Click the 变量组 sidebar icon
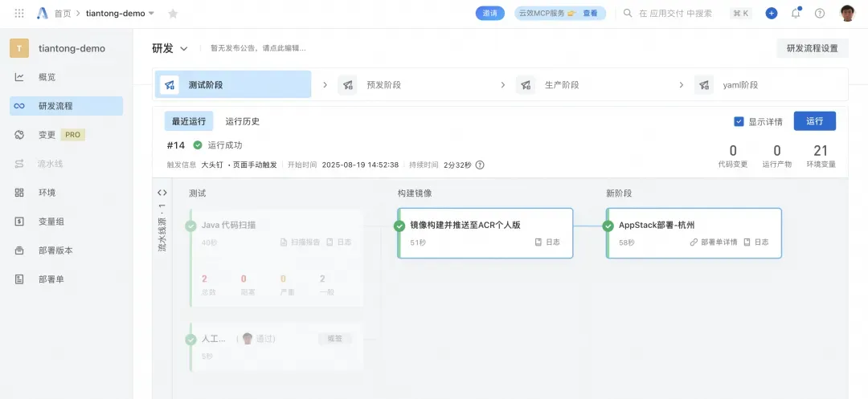 pyautogui.click(x=19, y=222)
